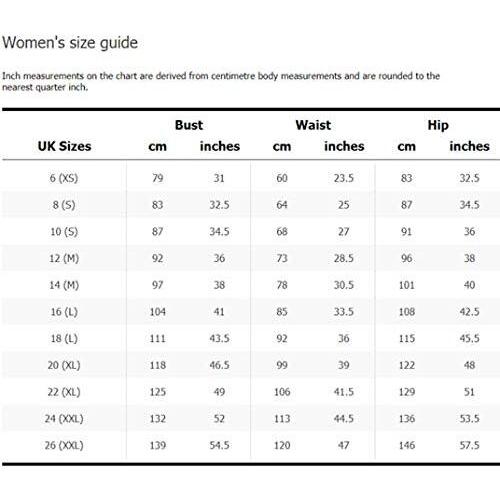Screen dimensions: 500x500
Task: Select the UK Sizes column header
Action: [64, 146]
